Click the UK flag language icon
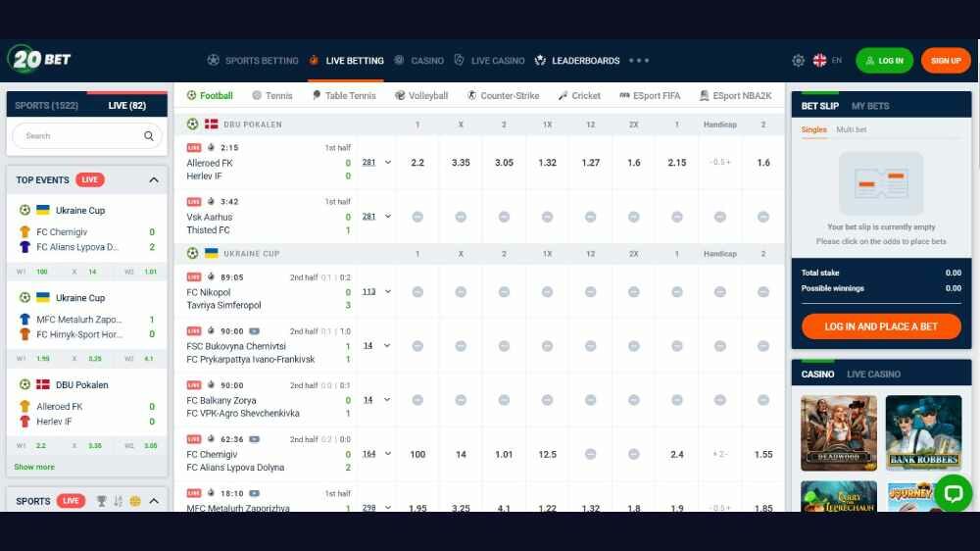Screen dimensions: 980x551 (x=819, y=61)
